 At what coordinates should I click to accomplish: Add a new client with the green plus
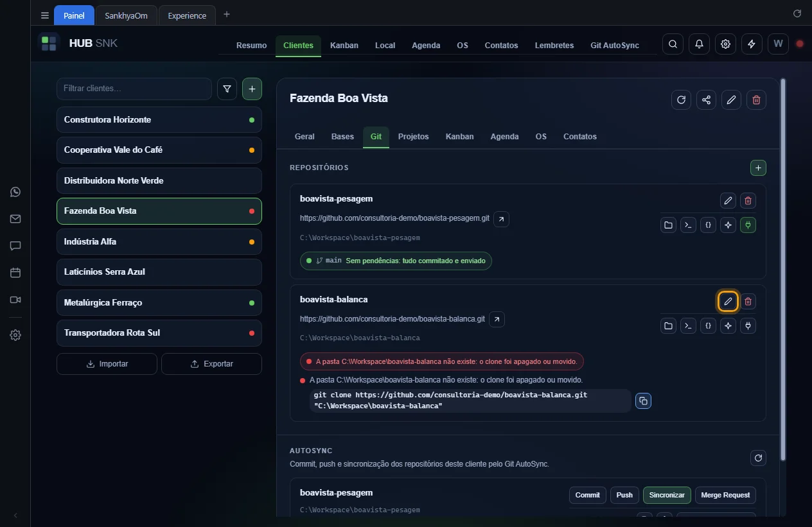pyautogui.click(x=252, y=89)
